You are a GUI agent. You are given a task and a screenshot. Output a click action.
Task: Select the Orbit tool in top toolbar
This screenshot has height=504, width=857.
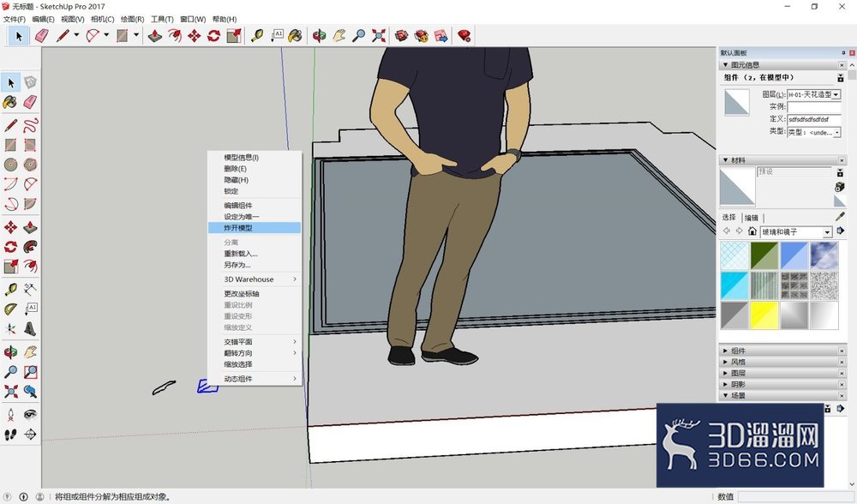click(x=319, y=36)
